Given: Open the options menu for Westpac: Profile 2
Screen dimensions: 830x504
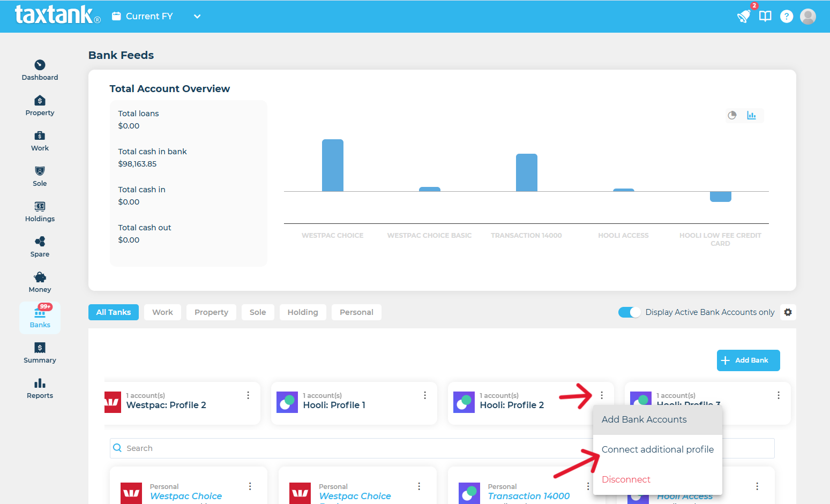Looking at the screenshot, I should pyautogui.click(x=248, y=395).
